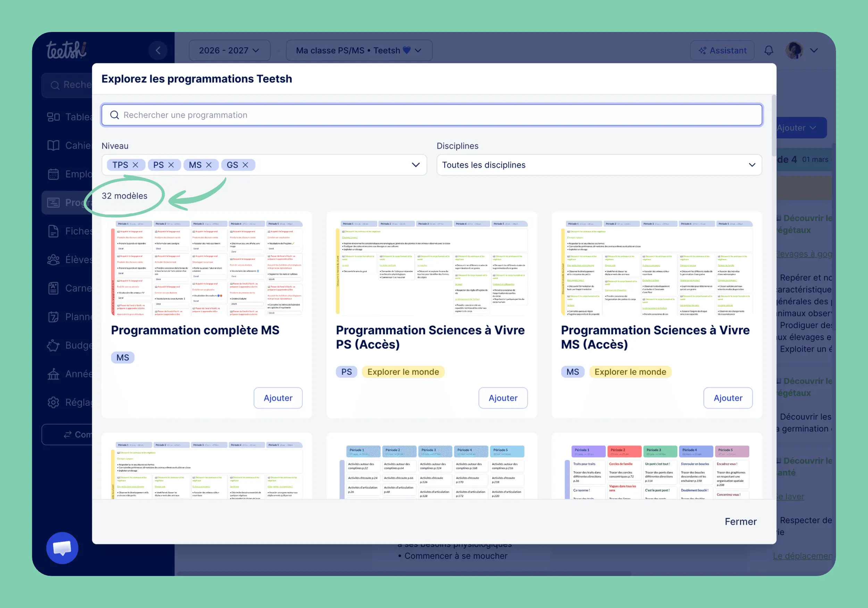Image resolution: width=868 pixels, height=608 pixels.
Task: Open Programmation complète MS thumbnail preview
Action: (x=207, y=268)
